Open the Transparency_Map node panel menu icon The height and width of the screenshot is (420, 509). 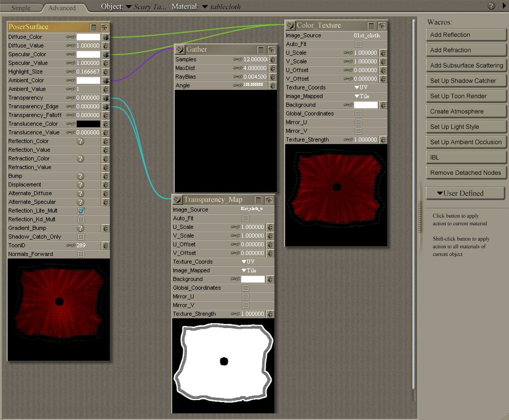[x=258, y=200]
